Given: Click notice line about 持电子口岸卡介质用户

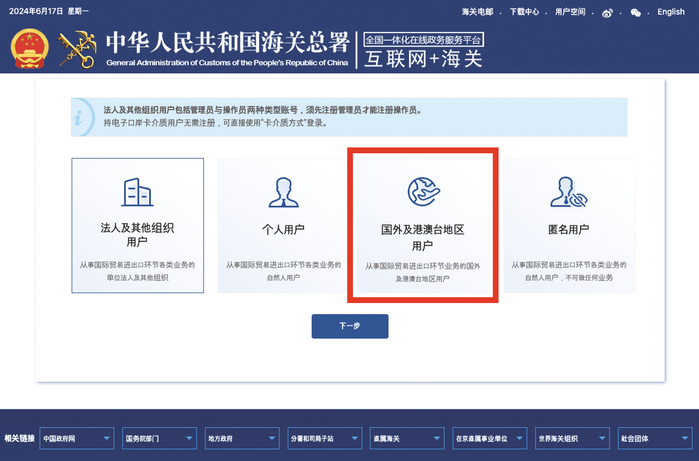Looking at the screenshot, I should [216, 123].
